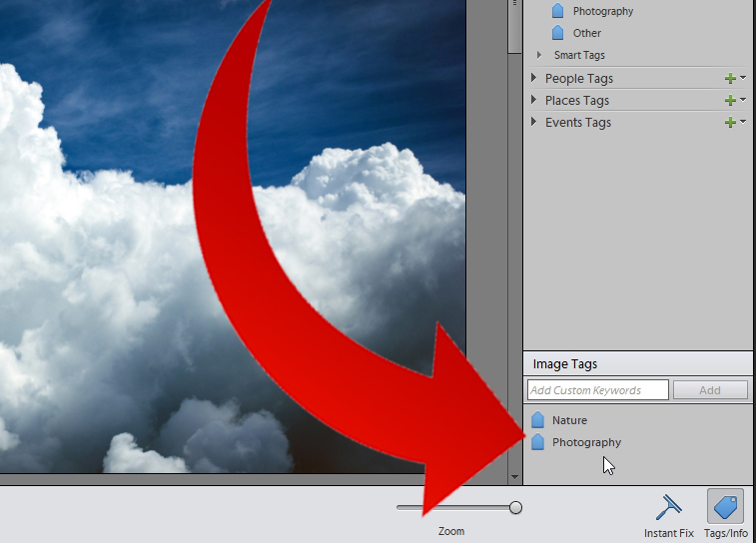Screen dimensions: 756x543
Task: Click the Other tag icon
Action: 558,33
